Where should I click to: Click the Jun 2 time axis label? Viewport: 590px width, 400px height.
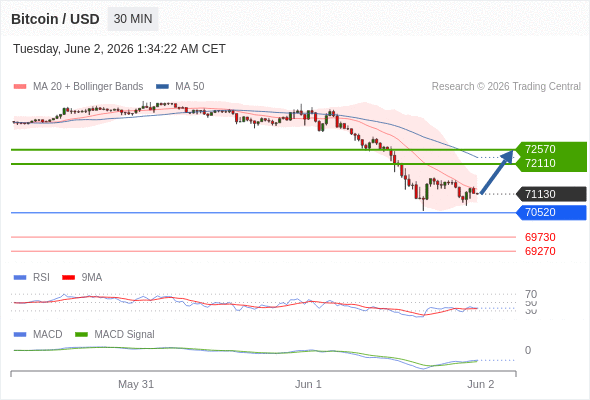pyautogui.click(x=481, y=384)
